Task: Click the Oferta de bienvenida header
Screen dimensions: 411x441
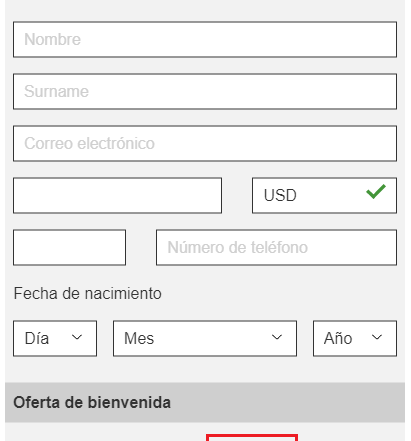Action: point(205,402)
